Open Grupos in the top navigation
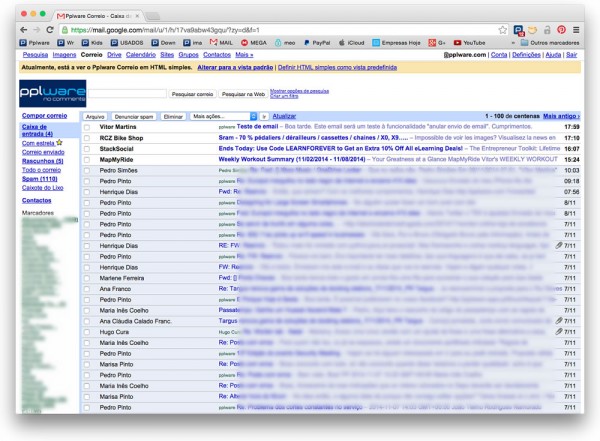 188,55
